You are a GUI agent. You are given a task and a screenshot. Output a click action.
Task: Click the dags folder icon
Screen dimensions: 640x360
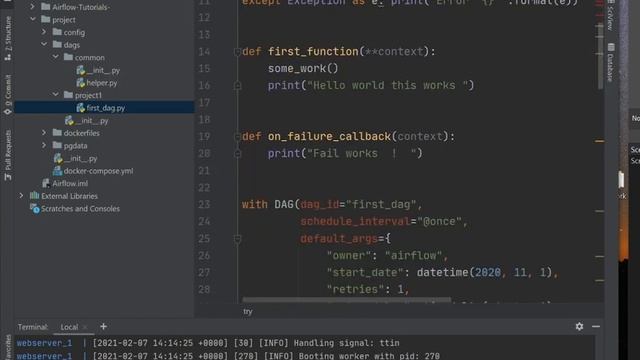(57, 44)
